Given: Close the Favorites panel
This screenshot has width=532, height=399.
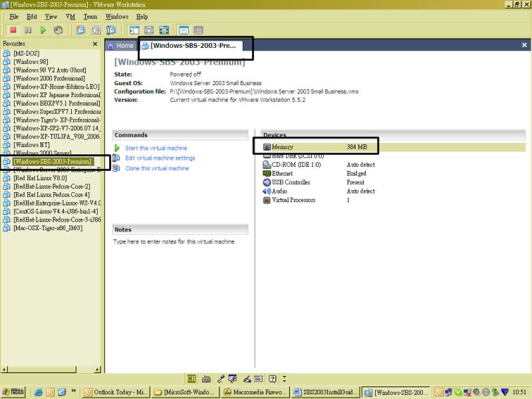Looking at the screenshot, I should click(95, 44).
